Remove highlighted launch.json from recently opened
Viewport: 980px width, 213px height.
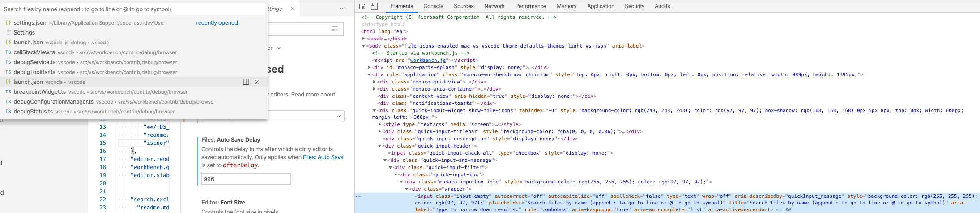[256, 82]
